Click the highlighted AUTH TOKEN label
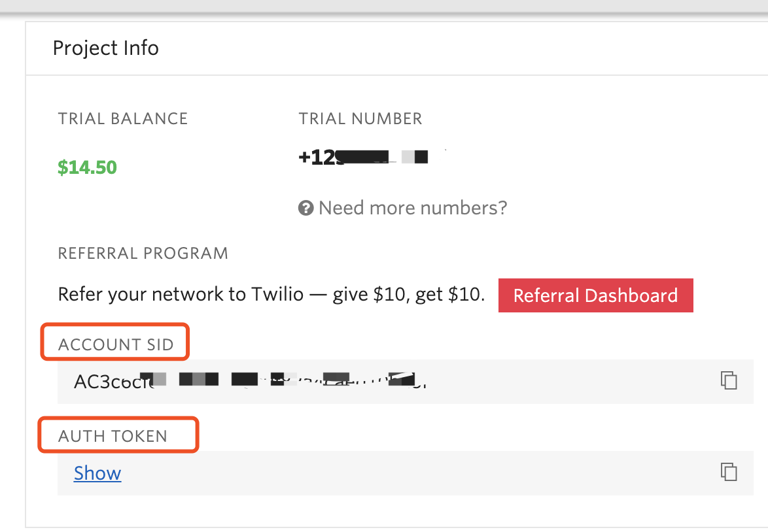 [x=113, y=436]
